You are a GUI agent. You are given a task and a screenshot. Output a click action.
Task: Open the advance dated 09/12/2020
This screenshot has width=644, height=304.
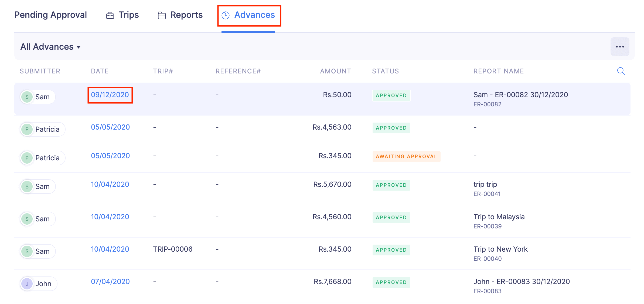pos(110,95)
